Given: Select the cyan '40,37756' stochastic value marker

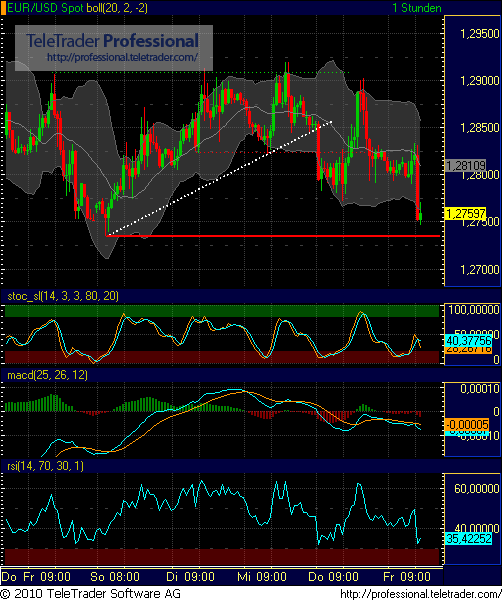Looking at the screenshot, I should [x=468, y=340].
